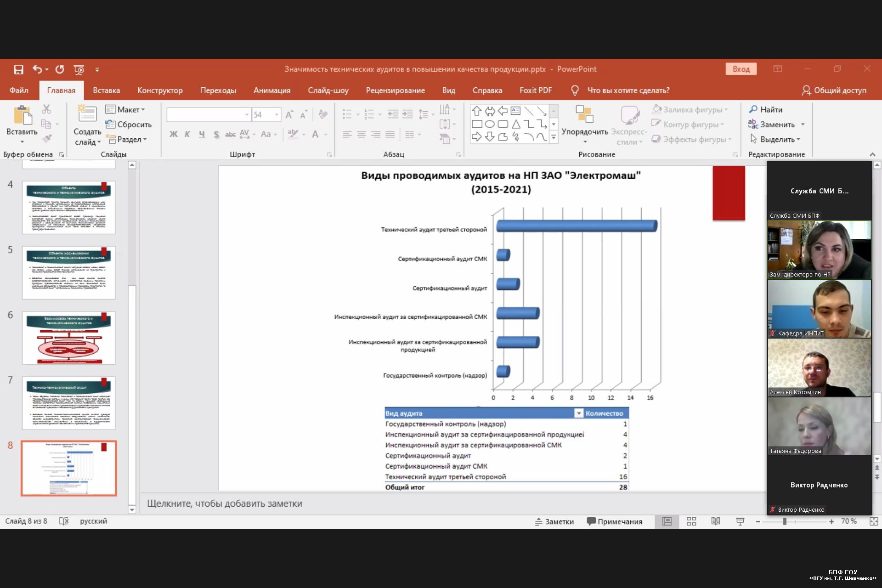Screen dimensions: 882x588
Task: Save the presentation with the floppy icon
Action: pos(18,69)
